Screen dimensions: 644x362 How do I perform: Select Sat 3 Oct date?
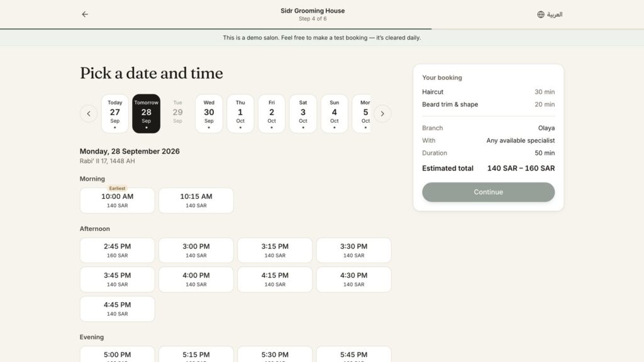(x=303, y=113)
